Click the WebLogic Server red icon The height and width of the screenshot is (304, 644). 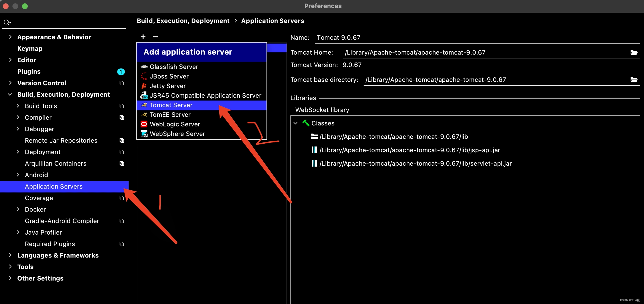pos(144,124)
